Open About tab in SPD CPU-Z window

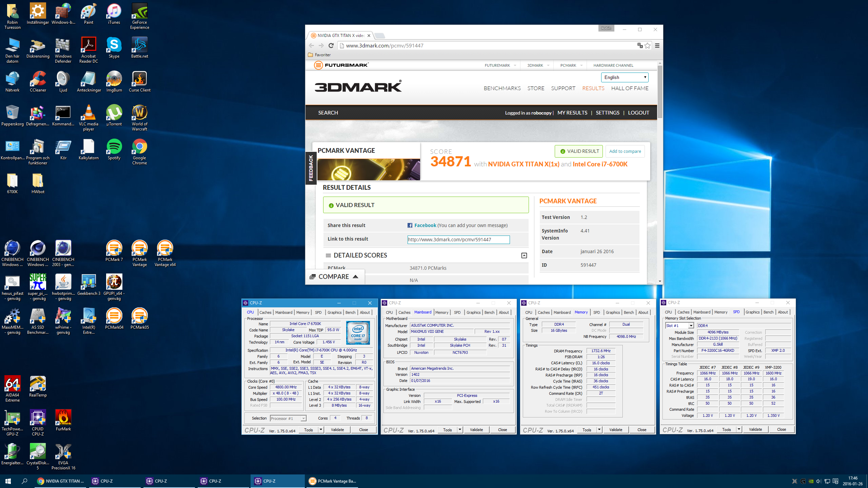783,312
